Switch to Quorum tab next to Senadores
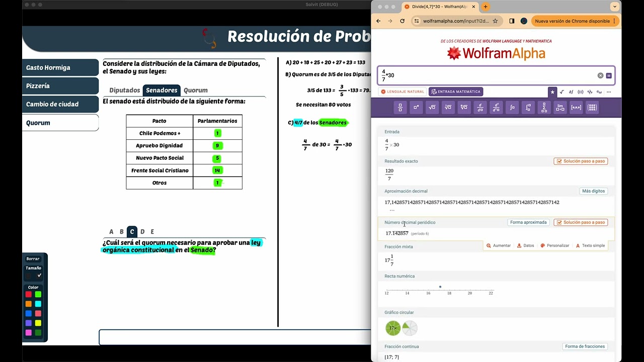 pos(196,90)
